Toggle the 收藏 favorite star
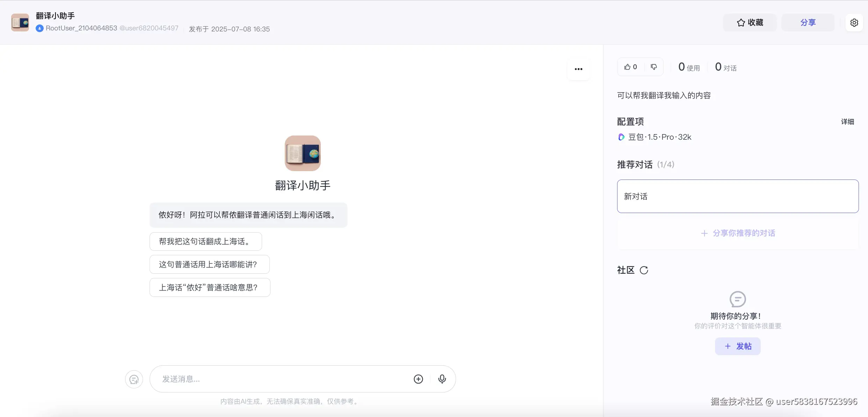Image resolution: width=868 pixels, height=417 pixels. [750, 22]
